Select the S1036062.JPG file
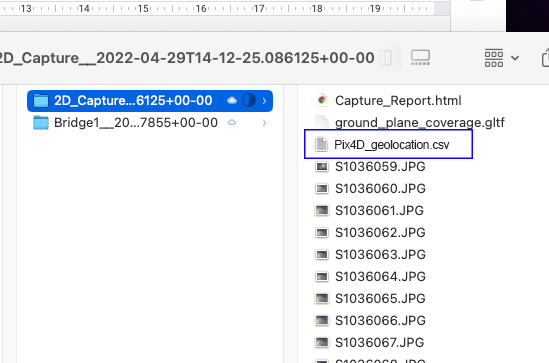Viewport: 549px width, 363px height. point(380,233)
